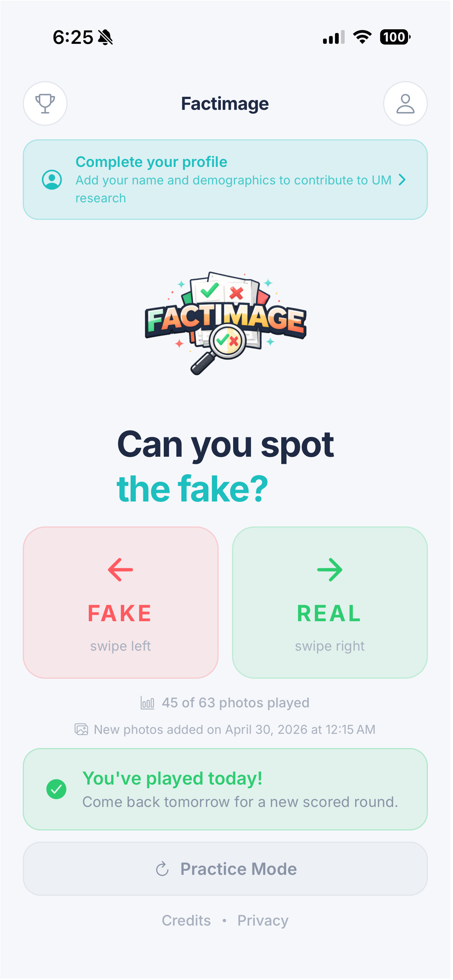Open the Privacy link
Image resolution: width=453 pixels, height=980 pixels.
coord(263,921)
